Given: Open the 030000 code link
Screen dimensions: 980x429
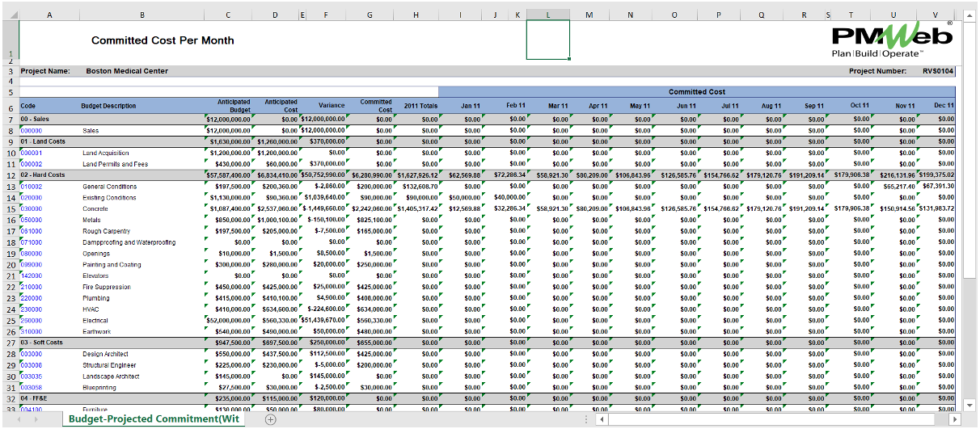Looking at the screenshot, I should pos(32,208).
